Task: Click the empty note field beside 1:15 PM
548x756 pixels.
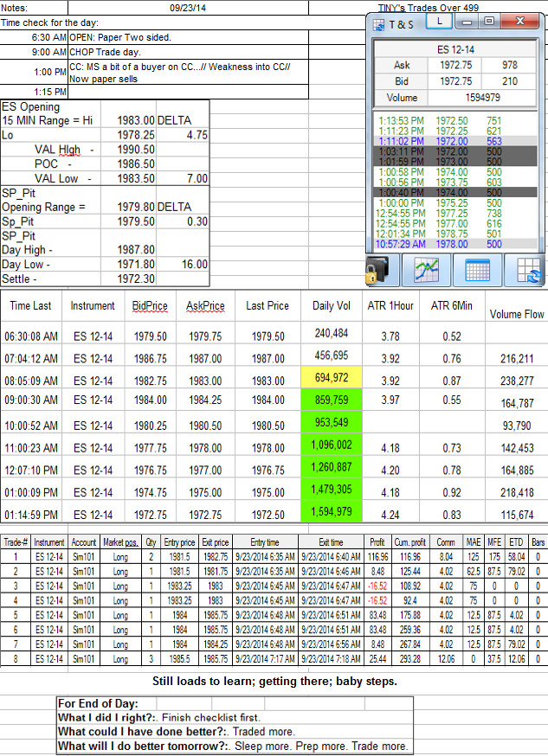Action: coord(188,92)
